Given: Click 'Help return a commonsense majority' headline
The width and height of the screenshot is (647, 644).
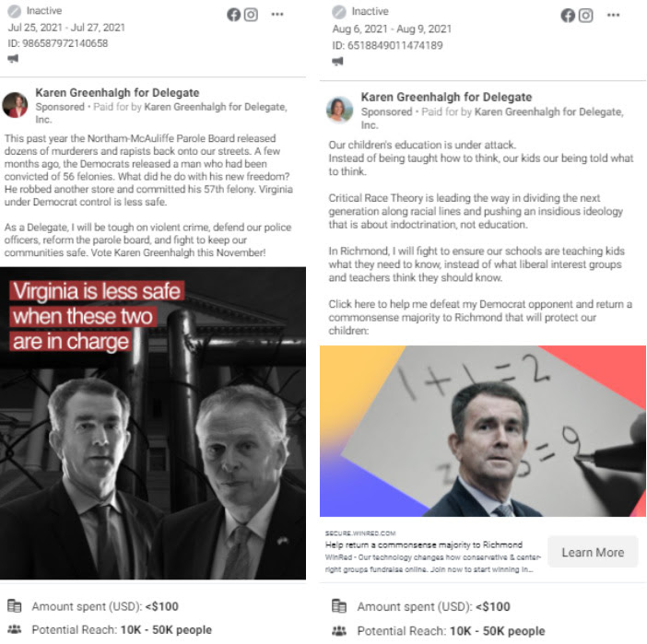Looking at the screenshot, I should [x=423, y=544].
